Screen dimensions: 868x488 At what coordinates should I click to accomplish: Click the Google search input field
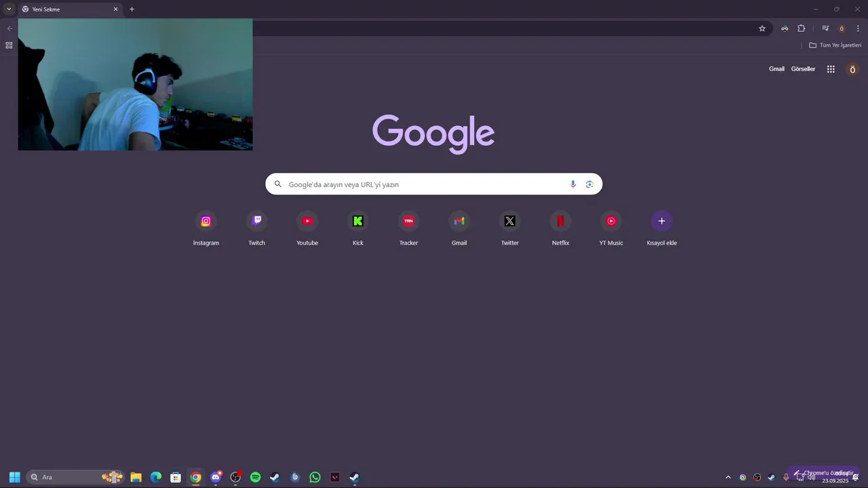(x=434, y=184)
